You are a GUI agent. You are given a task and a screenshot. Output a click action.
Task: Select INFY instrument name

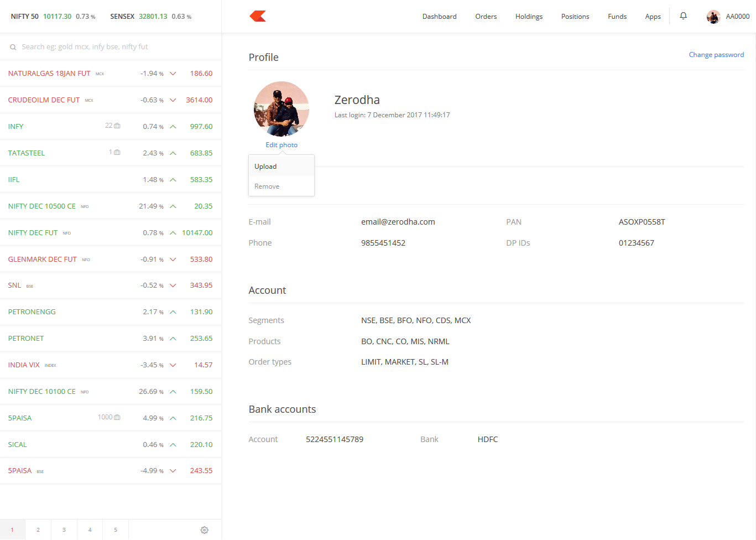pyautogui.click(x=15, y=127)
